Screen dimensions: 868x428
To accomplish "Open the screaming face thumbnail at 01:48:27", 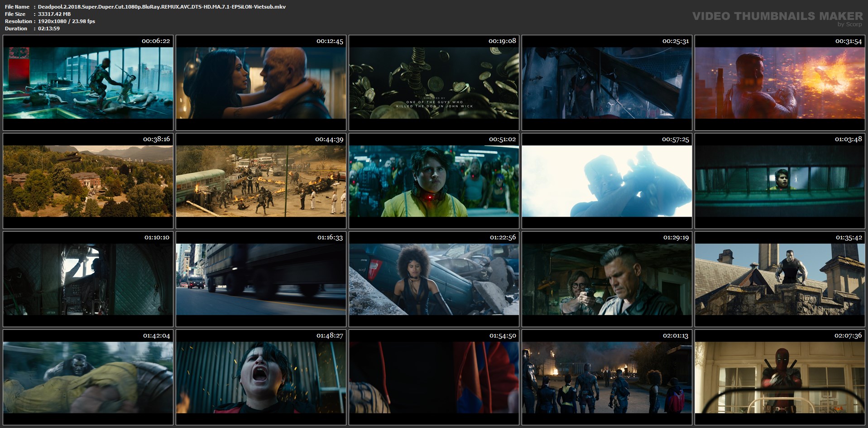I will tap(261, 377).
